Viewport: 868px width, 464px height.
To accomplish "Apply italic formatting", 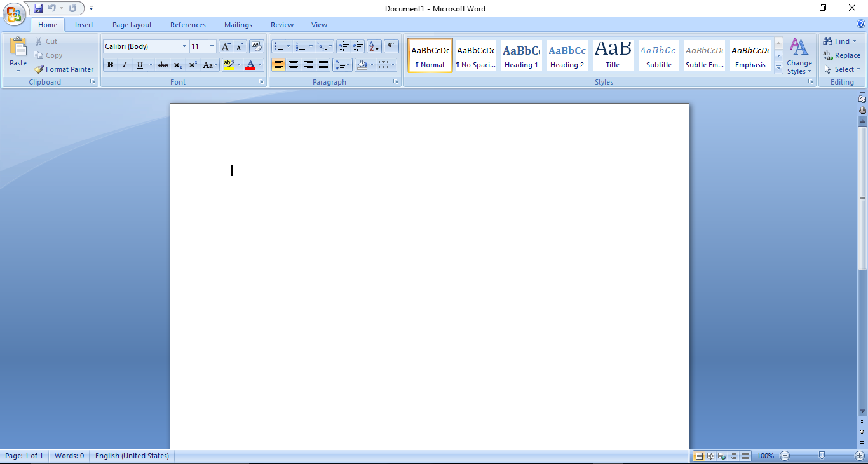I will 125,65.
